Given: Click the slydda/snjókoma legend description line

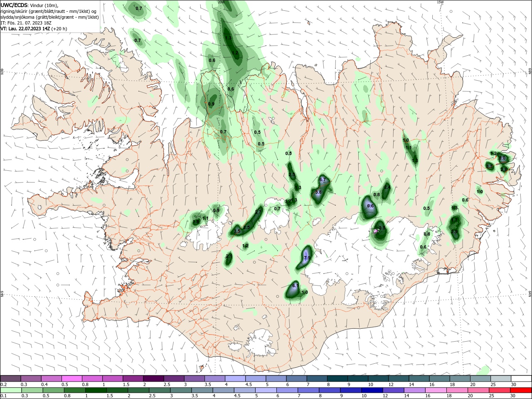Looking at the screenshot, I should [x=49, y=17].
